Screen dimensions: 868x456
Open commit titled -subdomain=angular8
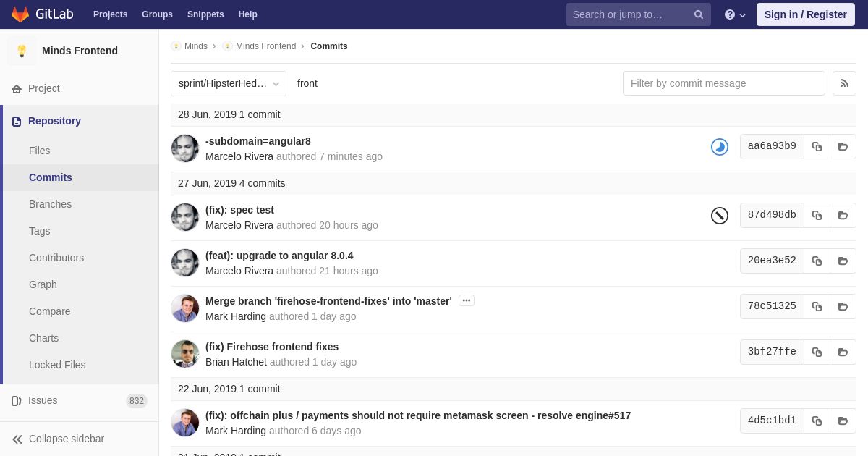tap(258, 141)
